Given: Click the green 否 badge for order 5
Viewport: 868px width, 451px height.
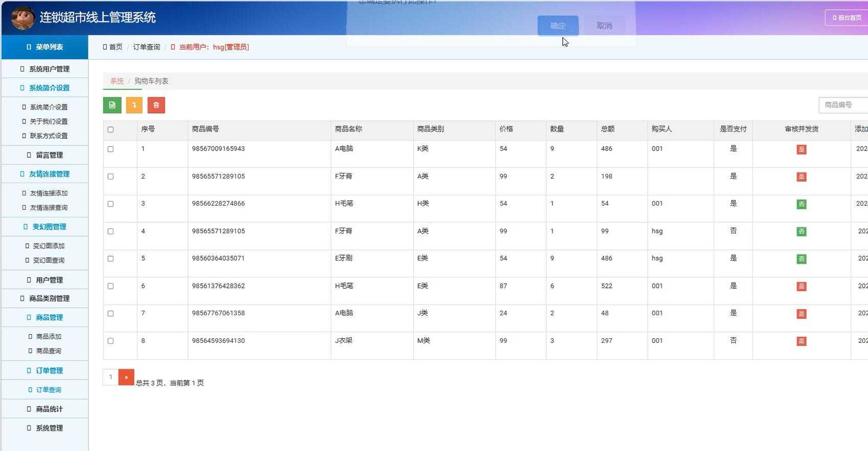Looking at the screenshot, I should click(801, 259).
